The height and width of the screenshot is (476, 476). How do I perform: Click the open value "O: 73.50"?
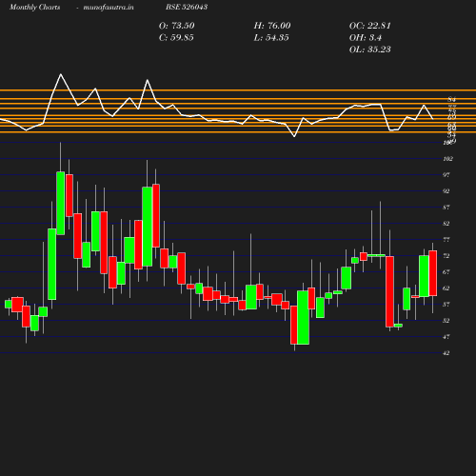[x=176, y=26]
